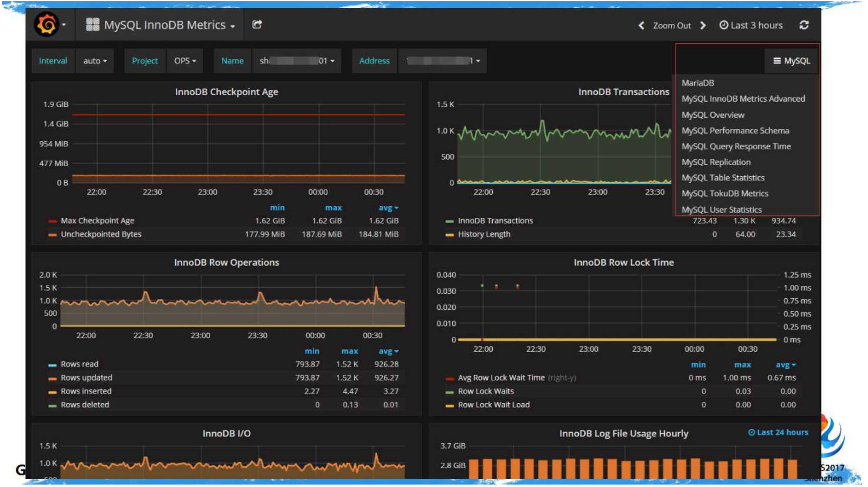This screenshot has height=487, width=868.
Task: Shift time range forward with right chevron
Action: pos(703,26)
